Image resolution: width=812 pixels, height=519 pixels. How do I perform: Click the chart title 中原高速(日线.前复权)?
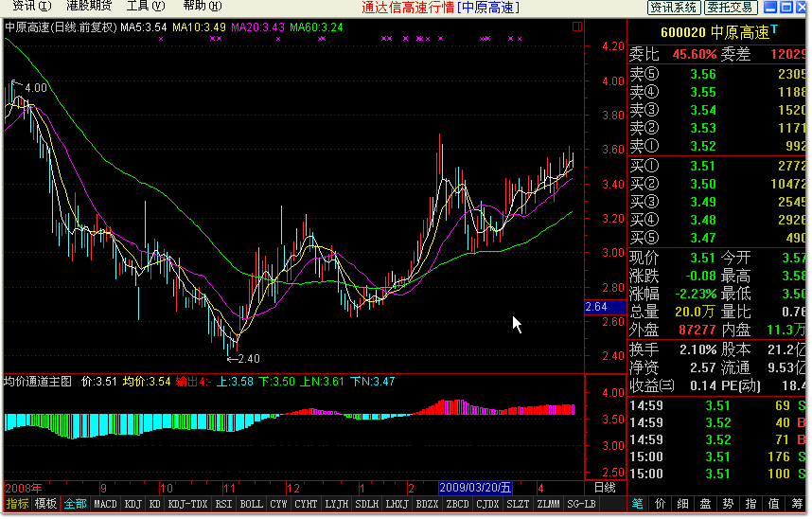[x=62, y=27]
